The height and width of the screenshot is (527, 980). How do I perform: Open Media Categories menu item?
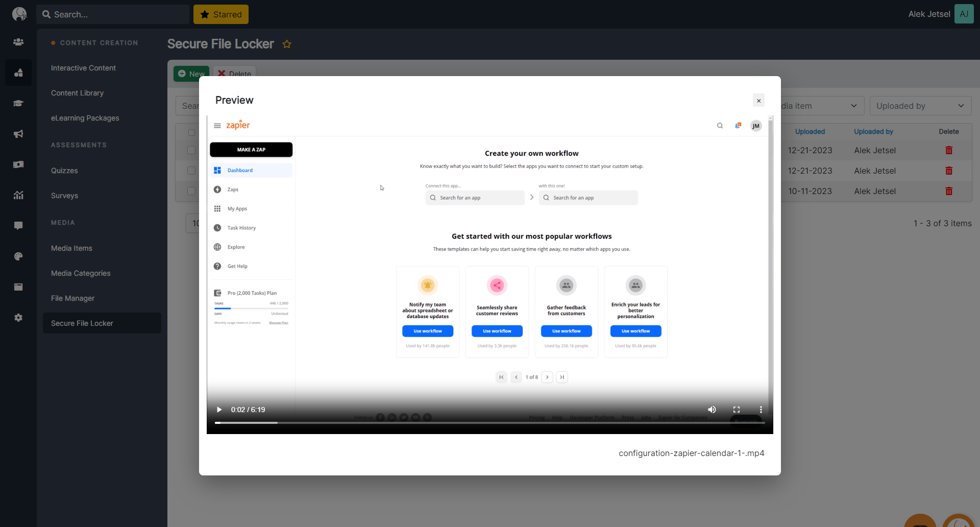81,273
